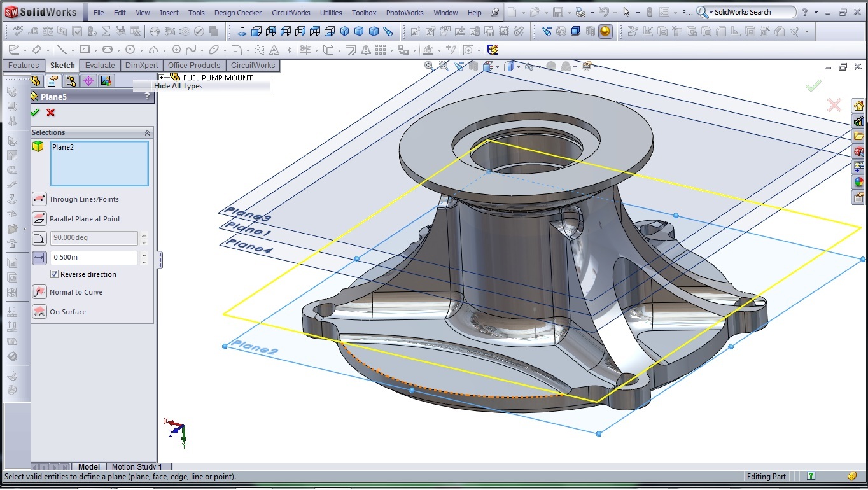The width and height of the screenshot is (868, 490).
Task: Open the Insert menu
Action: point(169,13)
